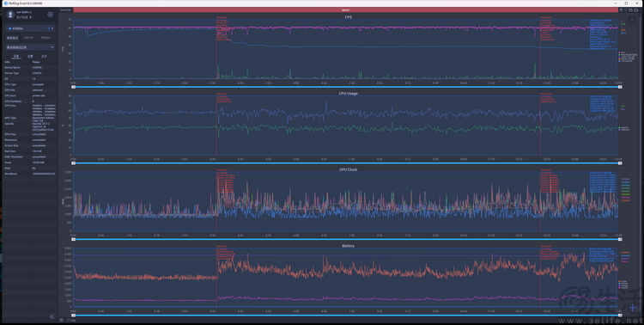This screenshot has width=644, height=325.
Task: Click the Battery chart title
Action: click(x=348, y=246)
